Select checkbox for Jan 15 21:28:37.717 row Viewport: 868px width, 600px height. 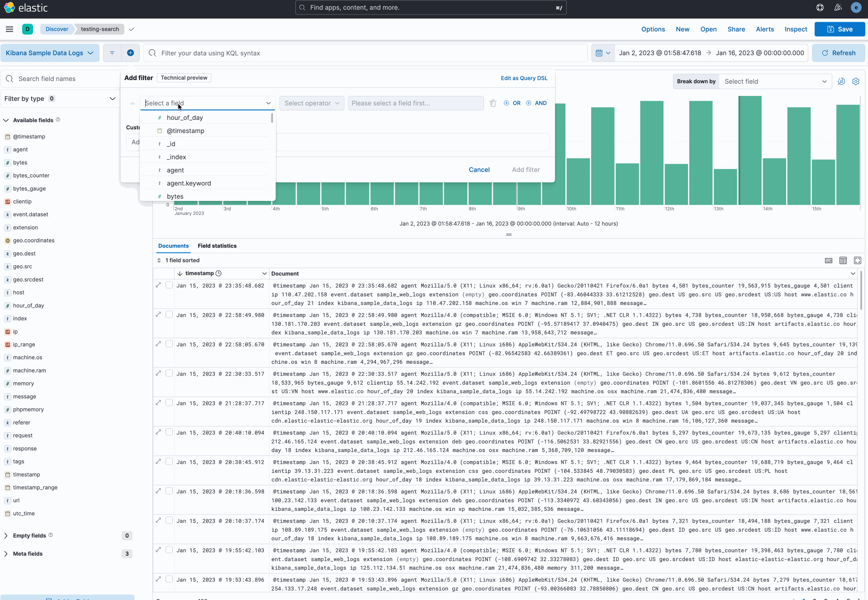click(x=169, y=403)
